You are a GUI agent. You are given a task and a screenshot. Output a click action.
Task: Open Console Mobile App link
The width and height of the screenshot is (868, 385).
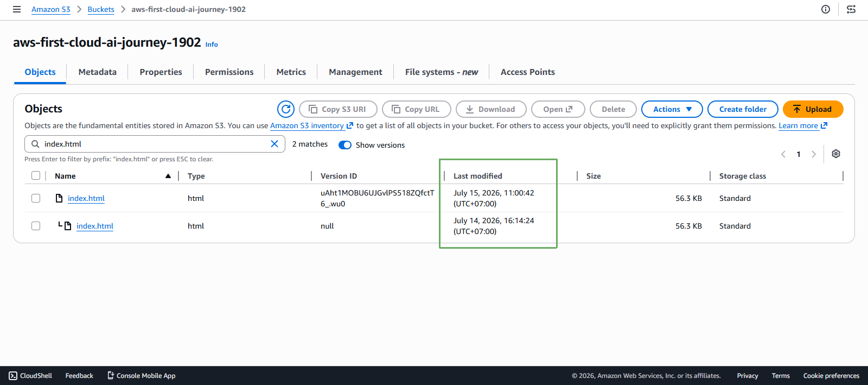[x=142, y=376]
